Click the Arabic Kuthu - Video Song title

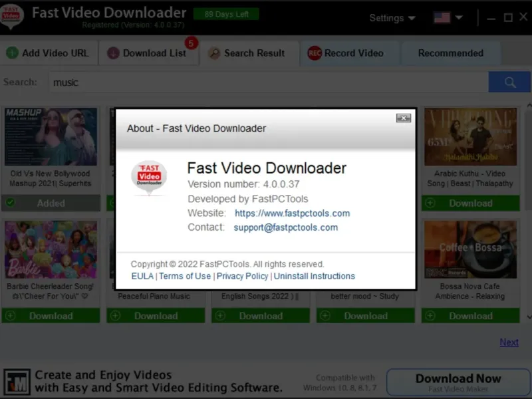click(x=470, y=178)
